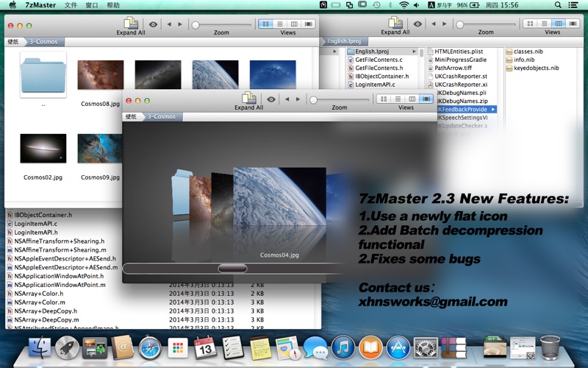The height and width of the screenshot is (368, 588).
Task: Switch English.lproj window to cover flow view
Action: tap(573, 24)
